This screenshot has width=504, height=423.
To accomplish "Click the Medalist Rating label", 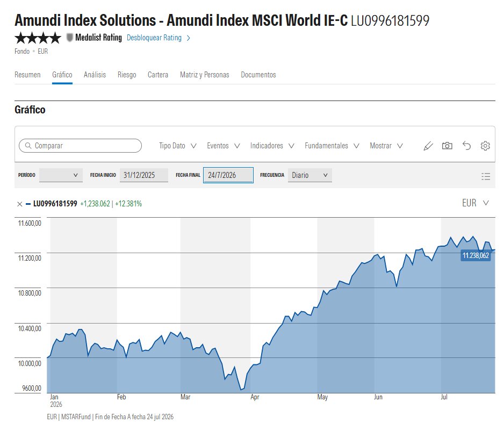I will [98, 38].
